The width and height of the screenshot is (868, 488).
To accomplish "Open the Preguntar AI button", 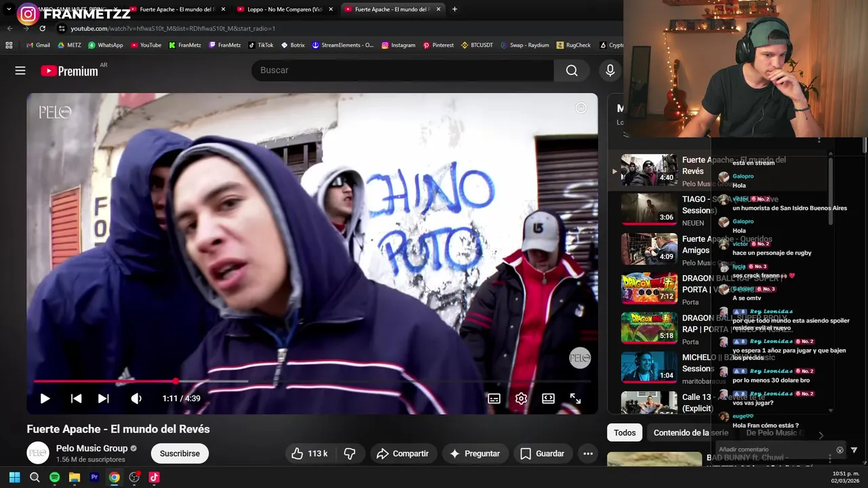I will [475, 453].
